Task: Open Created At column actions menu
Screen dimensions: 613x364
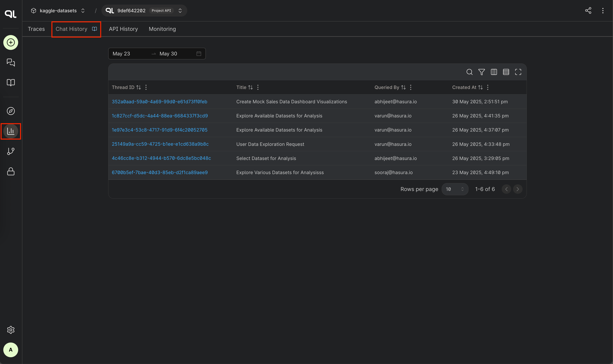Action: (488, 87)
